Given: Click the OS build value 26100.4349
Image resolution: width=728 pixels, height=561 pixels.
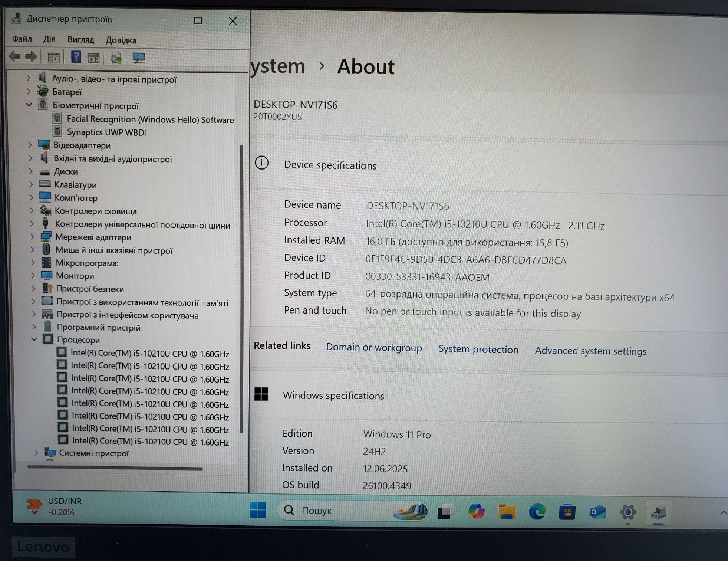Looking at the screenshot, I should tap(387, 485).
